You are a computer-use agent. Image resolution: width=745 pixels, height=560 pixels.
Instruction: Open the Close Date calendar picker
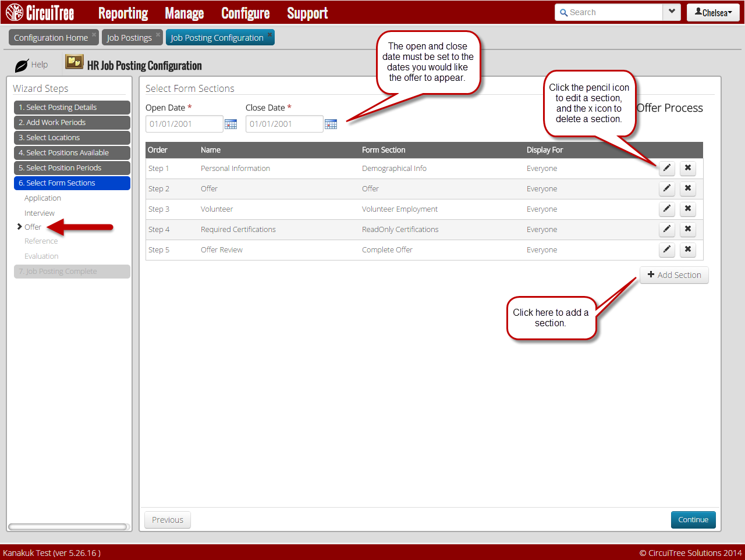coord(331,124)
